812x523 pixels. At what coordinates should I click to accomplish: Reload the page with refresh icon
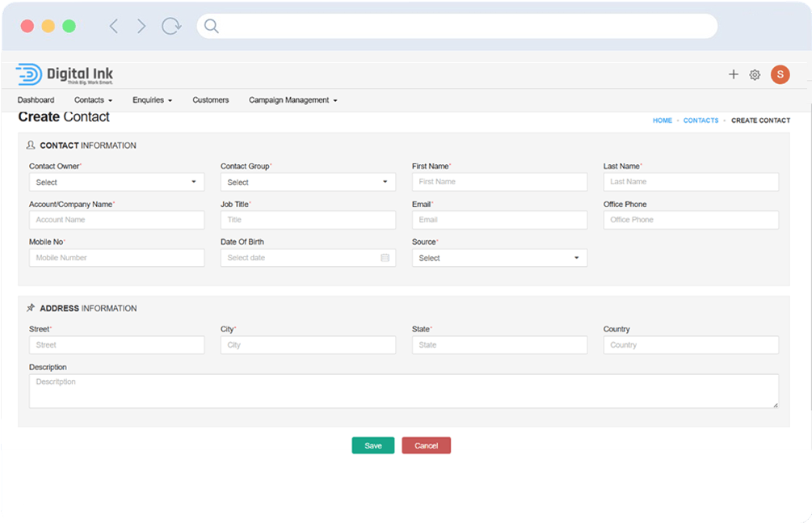pos(171,26)
